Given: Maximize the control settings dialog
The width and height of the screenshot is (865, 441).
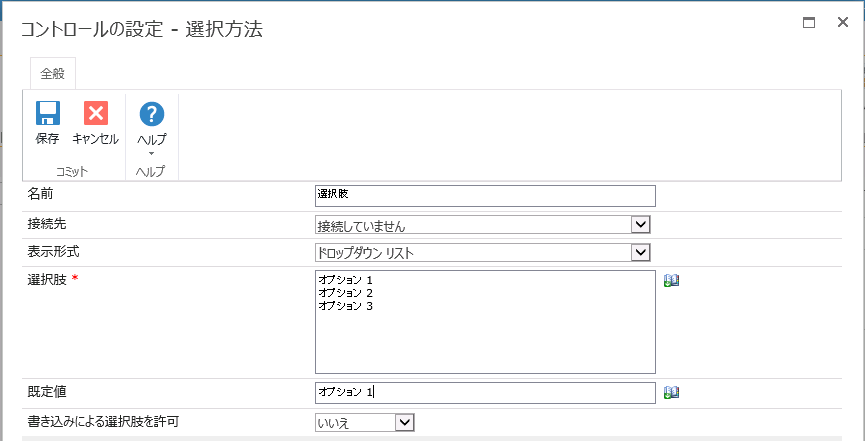Looking at the screenshot, I should tap(809, 22).
